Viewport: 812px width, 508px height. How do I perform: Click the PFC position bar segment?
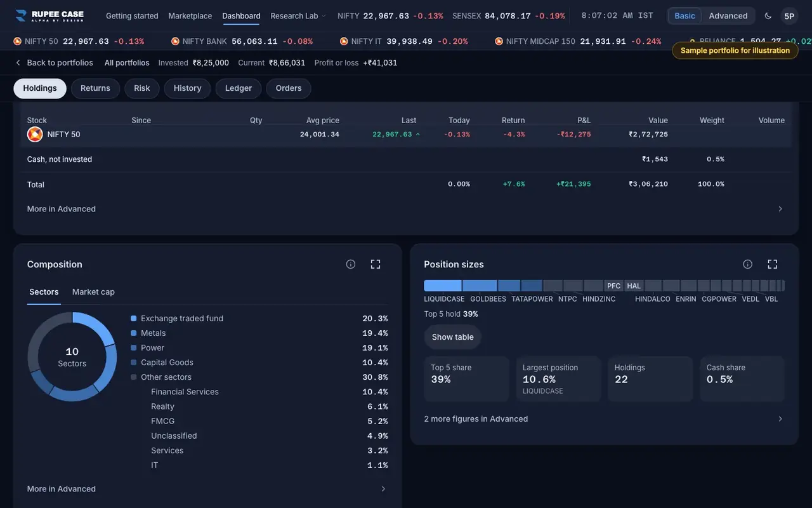613,286
